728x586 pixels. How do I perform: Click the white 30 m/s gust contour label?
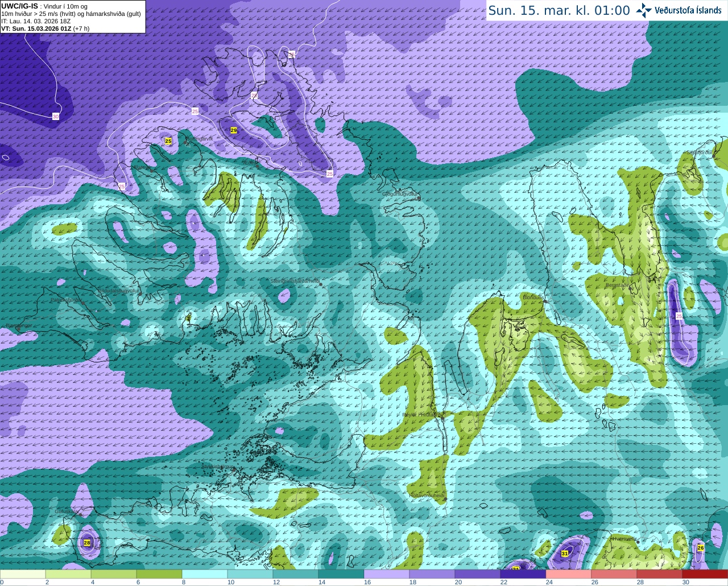pos(56,116)
